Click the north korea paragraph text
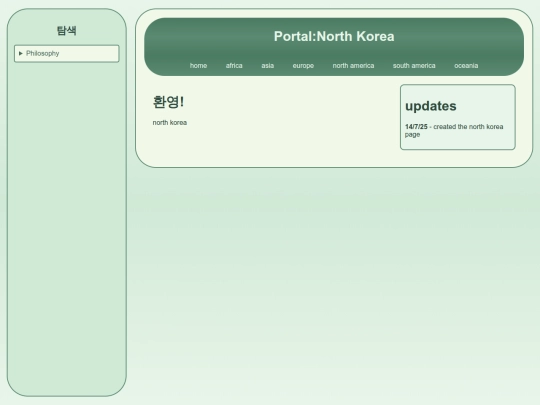The height and width of the screenshot is (405, 540). 170,123
